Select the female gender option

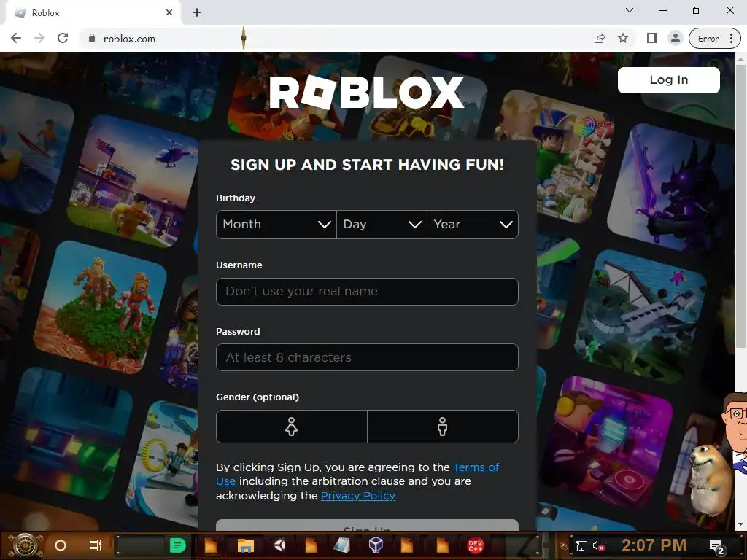[x=292, y=427]
